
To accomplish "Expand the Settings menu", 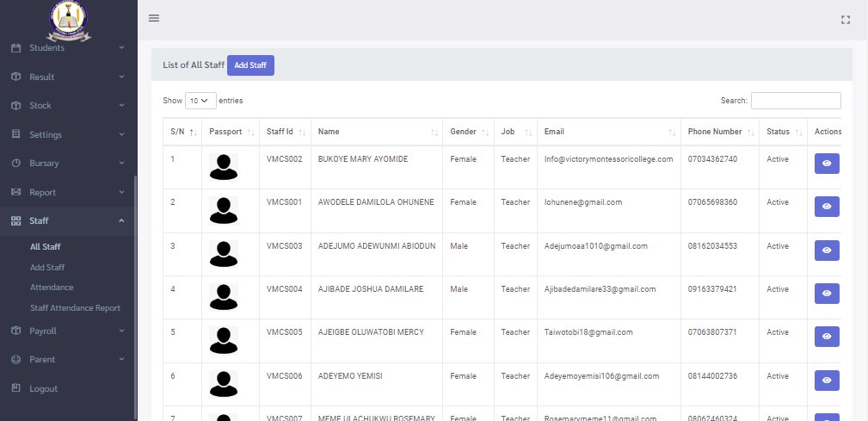I will coord(69,134).
